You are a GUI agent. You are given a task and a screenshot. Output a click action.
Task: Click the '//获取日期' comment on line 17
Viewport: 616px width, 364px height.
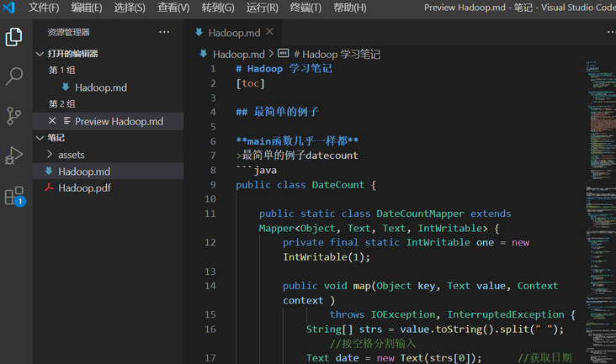tap(545, 358)
